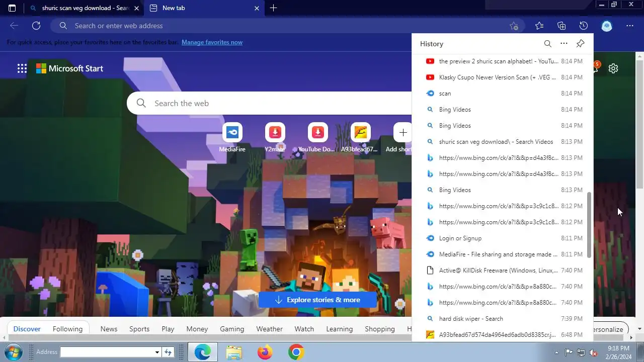This screenshot has width=644, height=362.
Task: Open the Favorites toolbar icon
Action: (x=539, y=26)
